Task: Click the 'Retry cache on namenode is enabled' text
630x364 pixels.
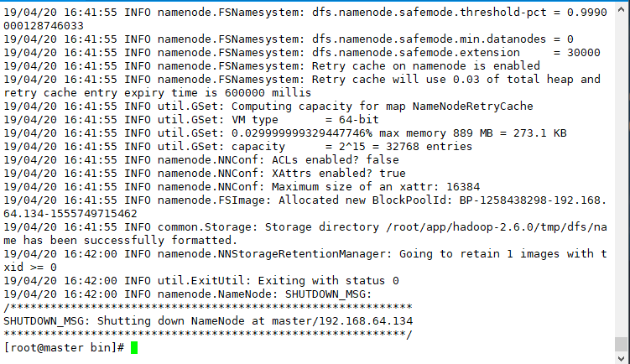Action: (426, 66)
